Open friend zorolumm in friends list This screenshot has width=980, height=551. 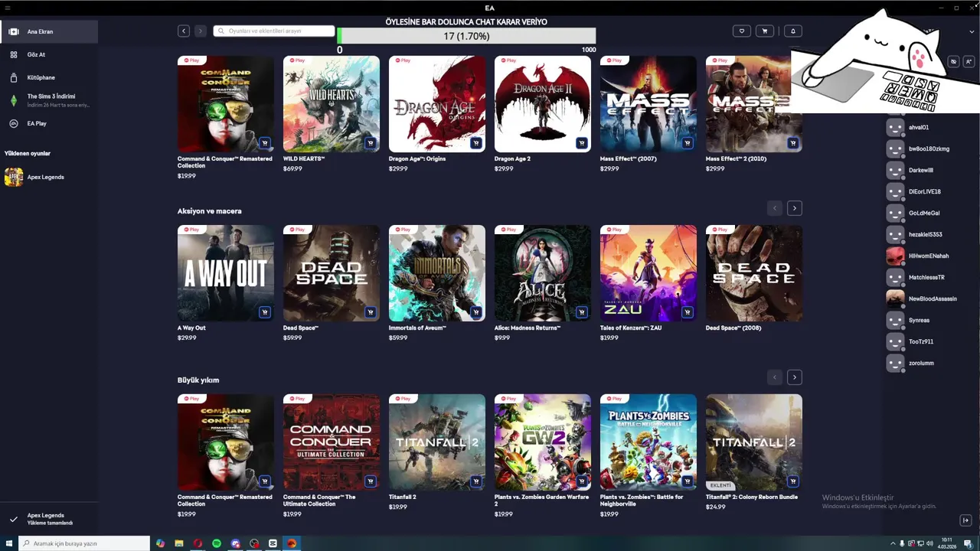coord(926,363)
